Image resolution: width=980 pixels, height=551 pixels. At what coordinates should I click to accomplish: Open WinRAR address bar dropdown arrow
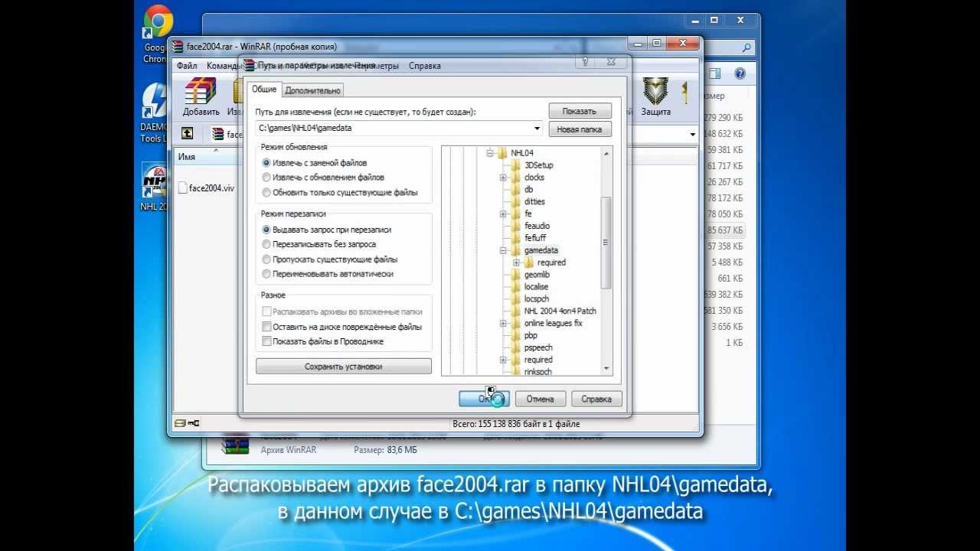coord(693,134)
